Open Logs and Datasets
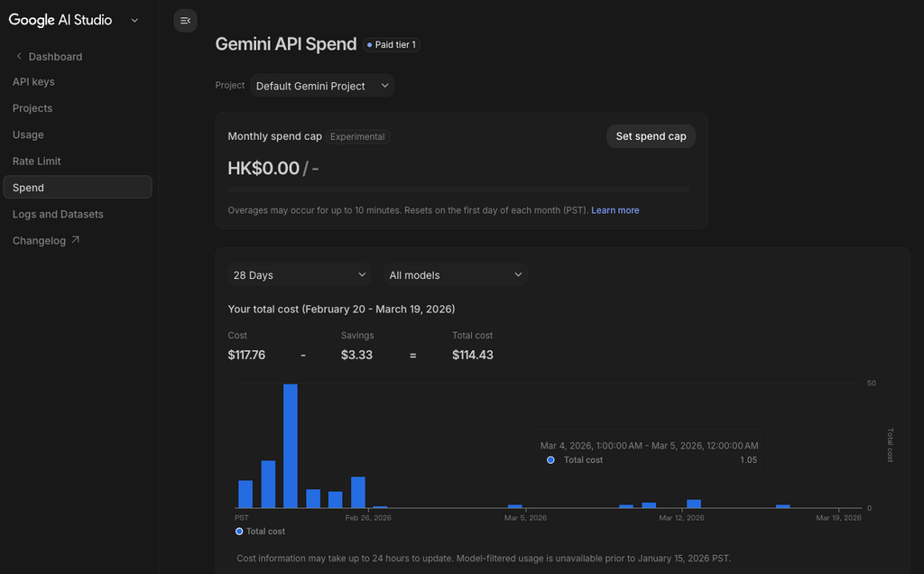924x574 pixels. coord(57,214)
